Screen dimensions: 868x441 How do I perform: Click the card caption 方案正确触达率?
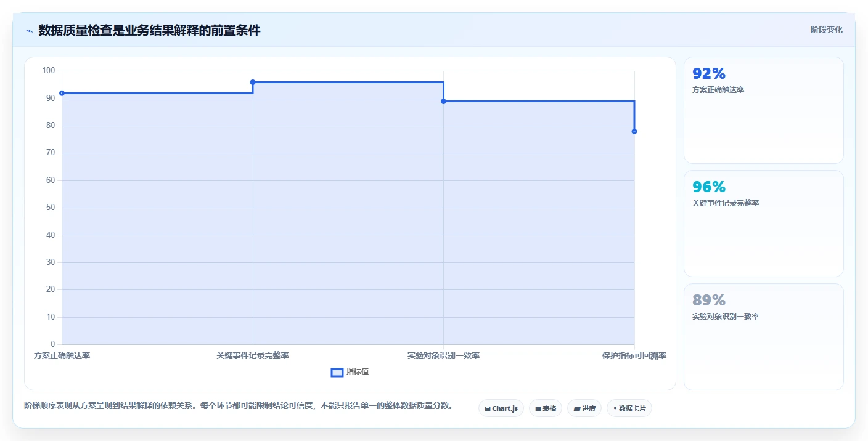click(x=718, y=90)
